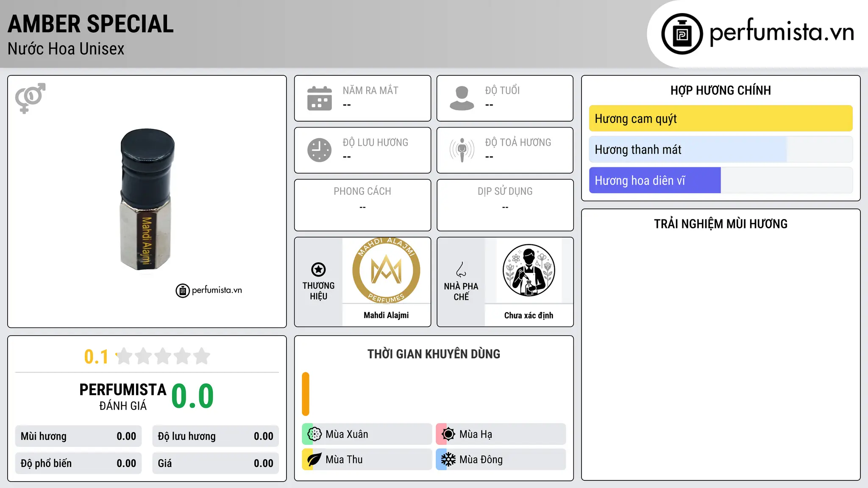The height and width of the screenshot is (488, 868).
Task: Click the person silhouette age icon
Action: 462,98
